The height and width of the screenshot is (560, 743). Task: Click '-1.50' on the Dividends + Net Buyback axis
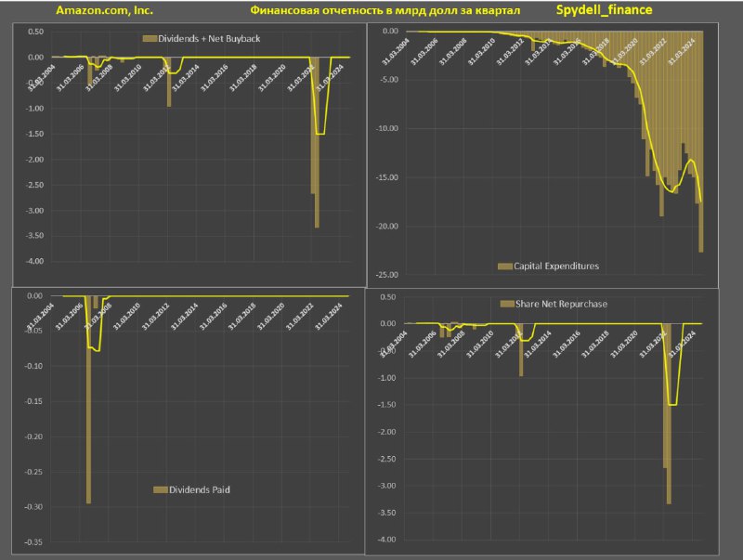click(34, 134)
